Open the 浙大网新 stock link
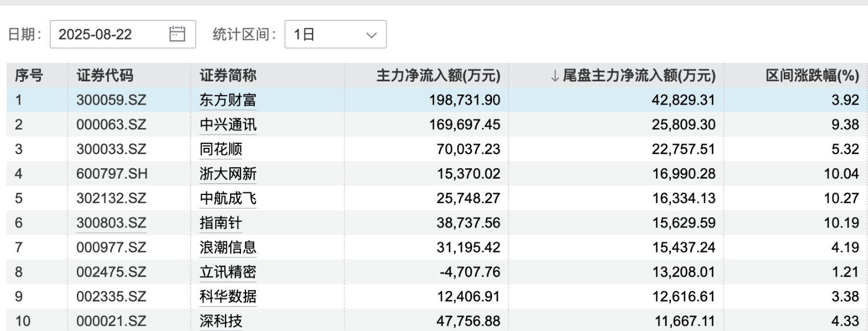 point(228,174)
